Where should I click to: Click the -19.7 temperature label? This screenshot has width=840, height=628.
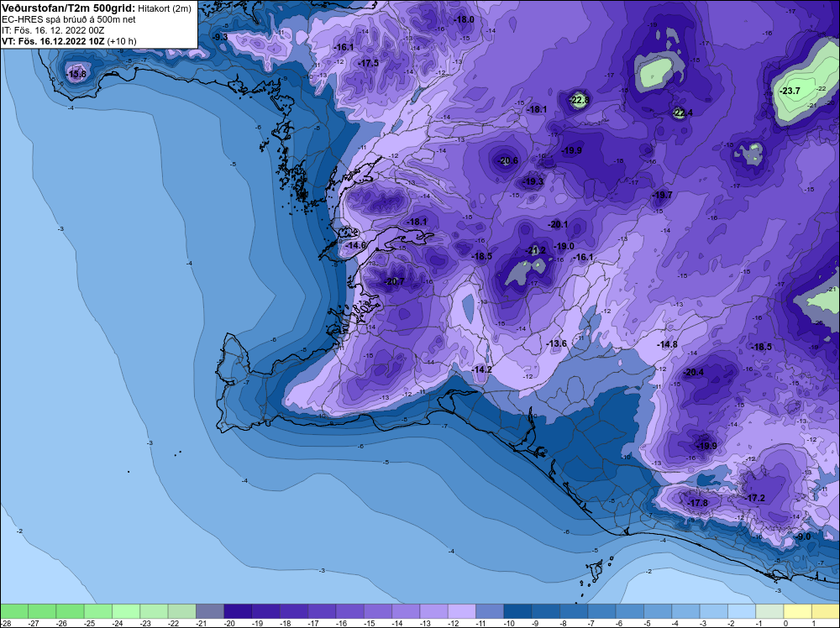coord(662,196)
